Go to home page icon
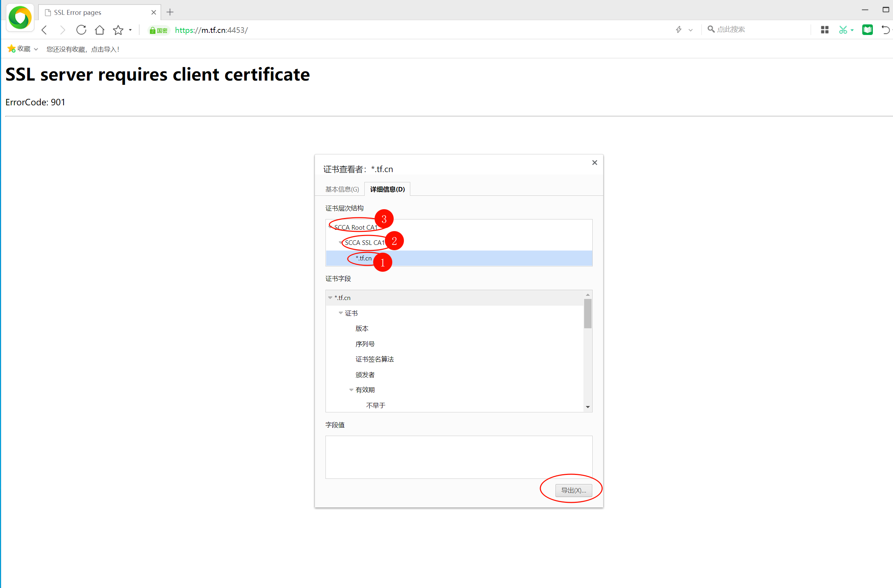893x588 pixels. tap(99, 30)
